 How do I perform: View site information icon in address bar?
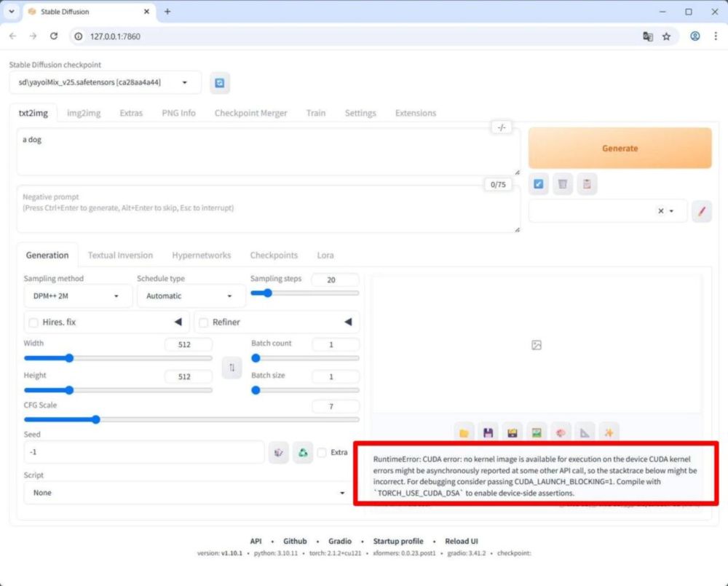pyautogui.click(x=79, y=36)
